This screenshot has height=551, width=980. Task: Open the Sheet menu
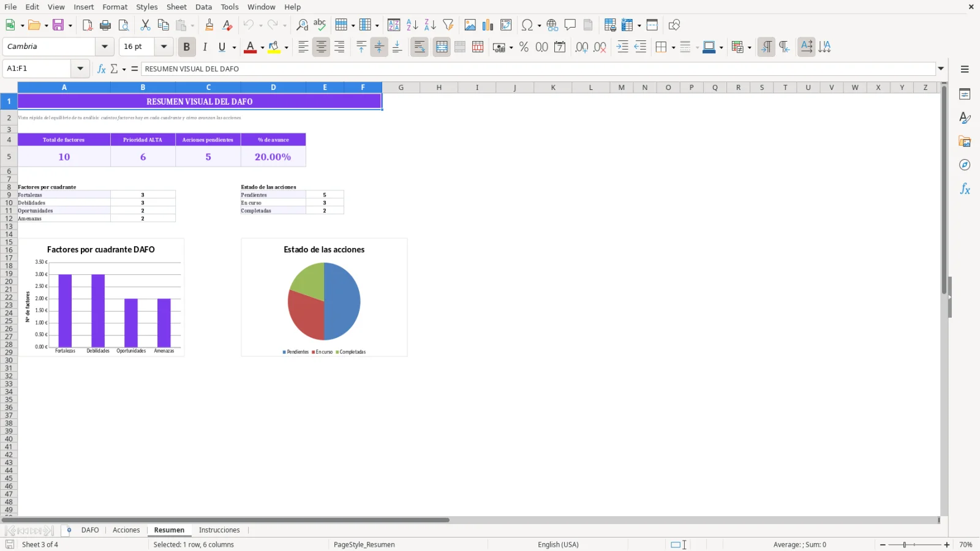click(176, 7)
